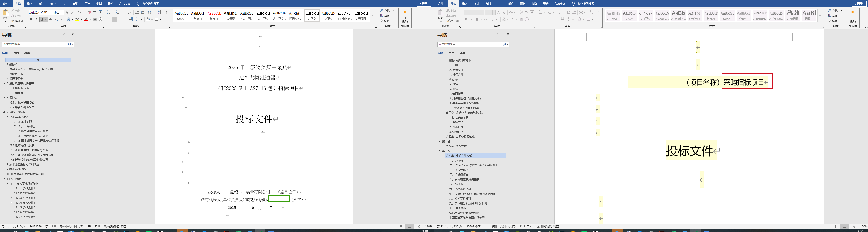Image resolution: width=868 pixels, height=232 pixels.
Task: Open the 布局 tab in the left window
Action: click(53, 4)
